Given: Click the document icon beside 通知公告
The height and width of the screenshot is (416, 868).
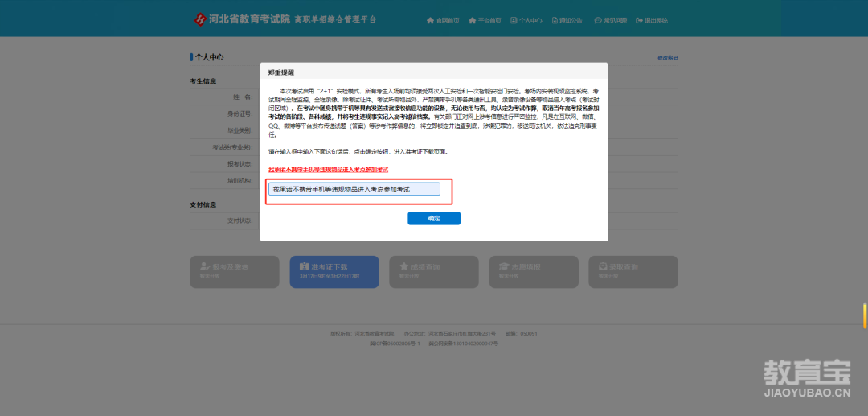Looking at the screenshot, I should tap(555, 20).
